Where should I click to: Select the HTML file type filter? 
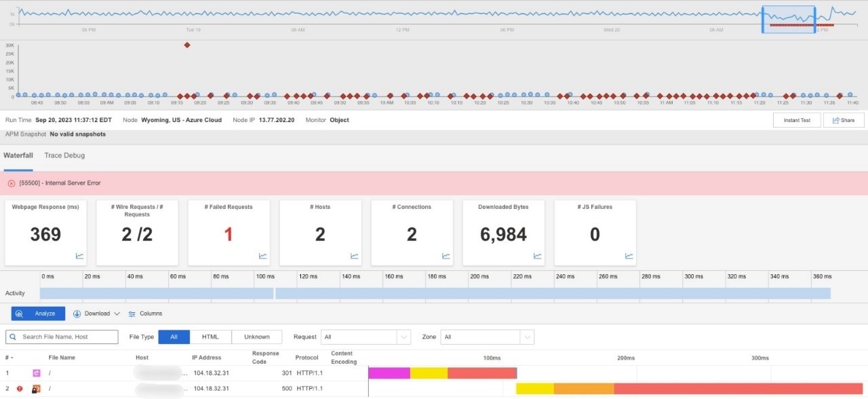(210, 336)
